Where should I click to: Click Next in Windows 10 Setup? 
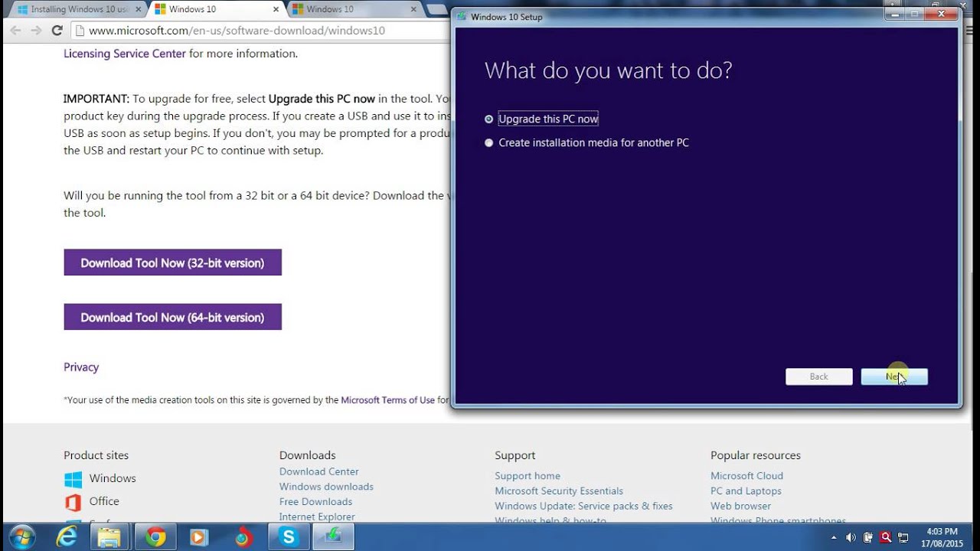(x=894, y=377)
